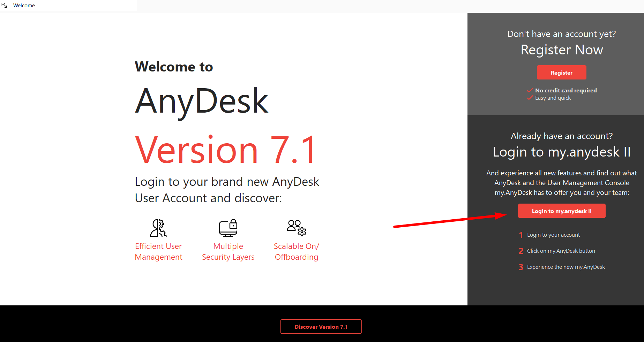Click the Multiple Security Layers monitor icon
The width and height of the screenshot is (644, 342).
click(x=228, y=228)
